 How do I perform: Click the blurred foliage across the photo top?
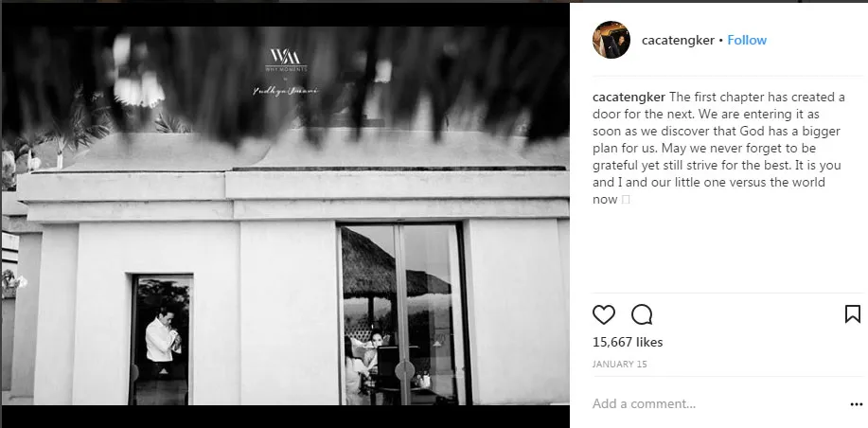coord(285,78)
